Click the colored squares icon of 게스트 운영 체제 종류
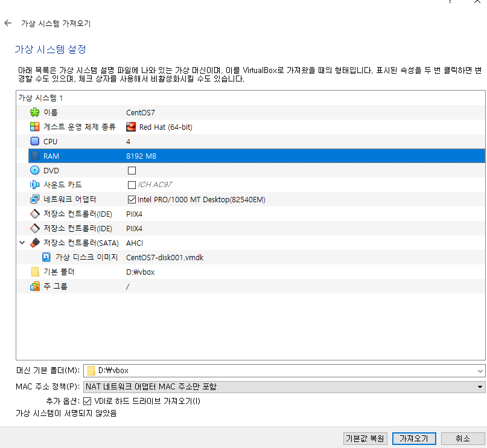This screenshot has width=487, height=448. pos(35,127)
